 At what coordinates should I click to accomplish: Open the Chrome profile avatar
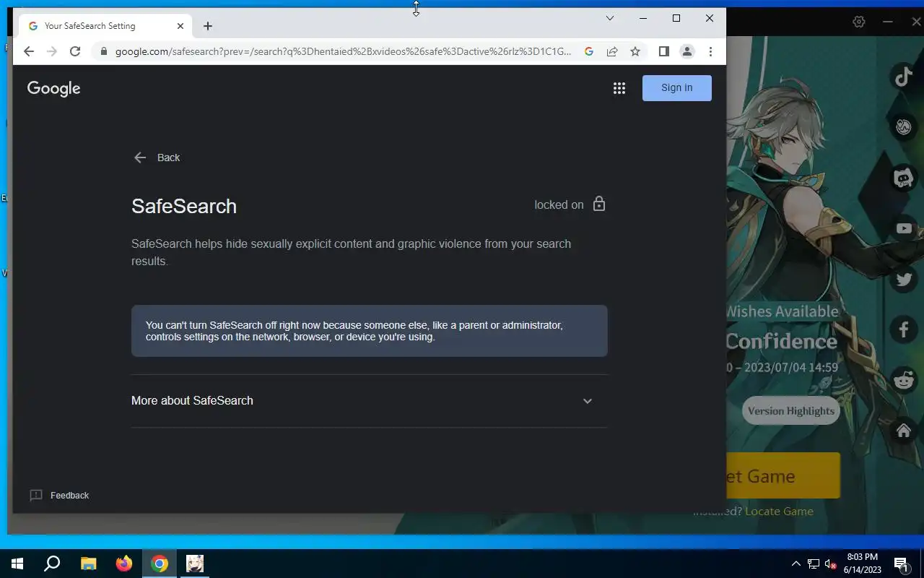click(x=687, y=51)
